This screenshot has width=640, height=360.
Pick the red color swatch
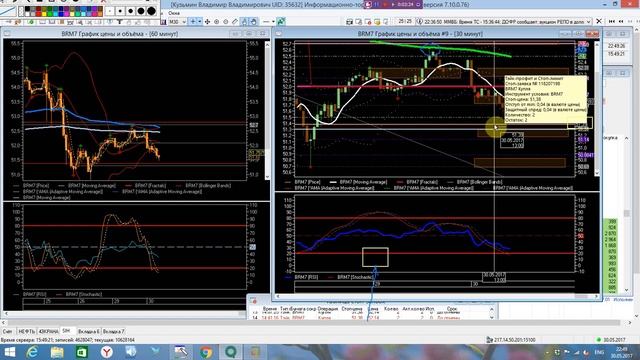click(x=38, y=14)
